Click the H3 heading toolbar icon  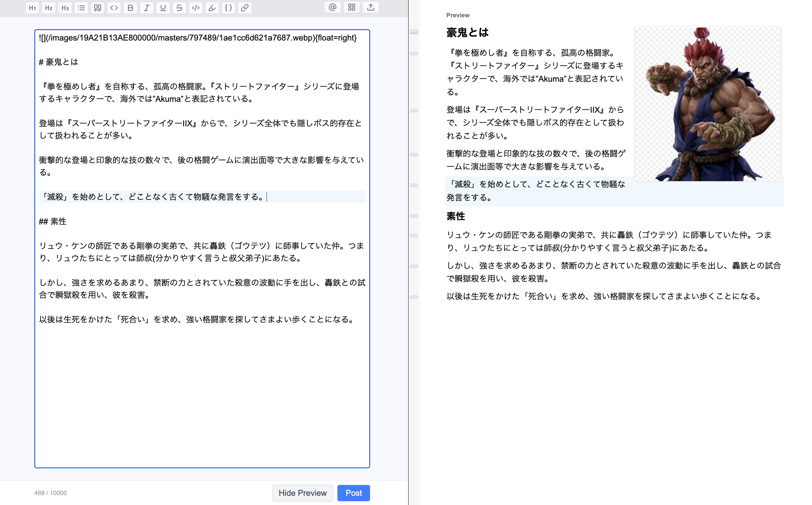(65, 7)
